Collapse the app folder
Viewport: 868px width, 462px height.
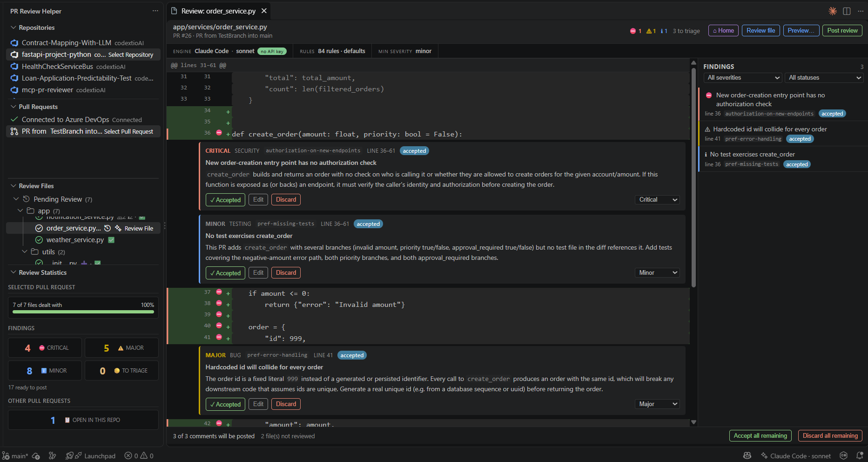(x=20, y=211)
